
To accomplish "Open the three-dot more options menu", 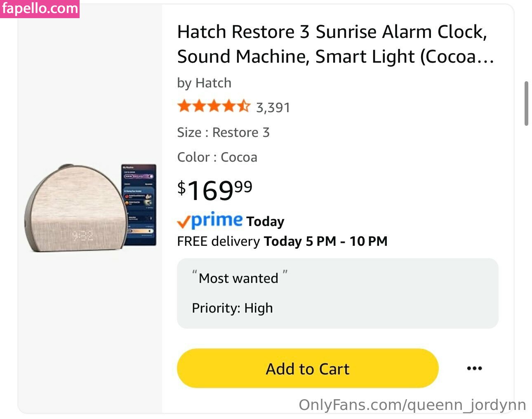I will click(474, 368).
